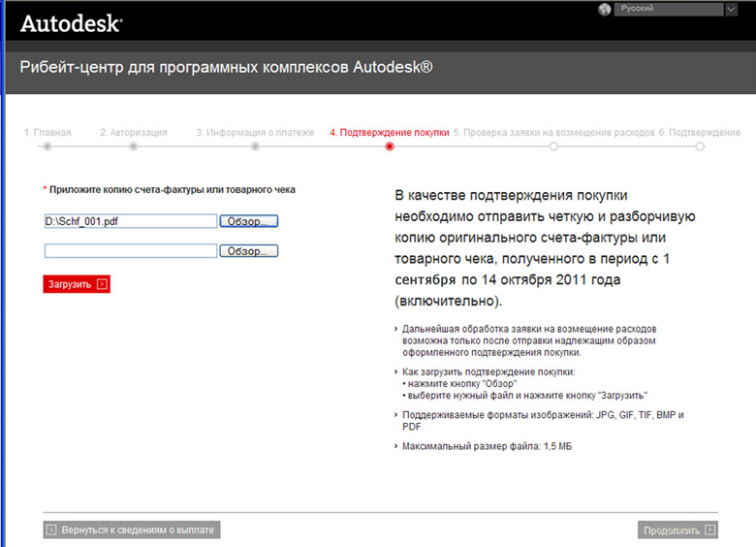Click the Главная step progress dot
756x547 pixels.
click(x=47, y=146)
